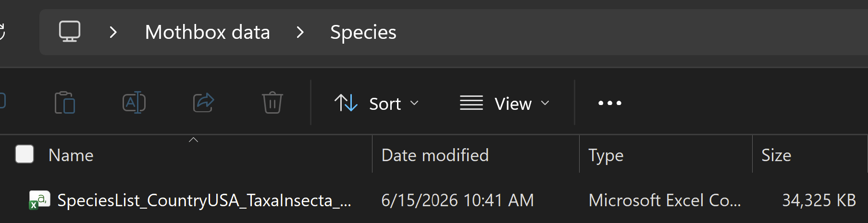Click the Share icon
The width and height of the screenshot is (868, 223).
click(x=203, y=102)
